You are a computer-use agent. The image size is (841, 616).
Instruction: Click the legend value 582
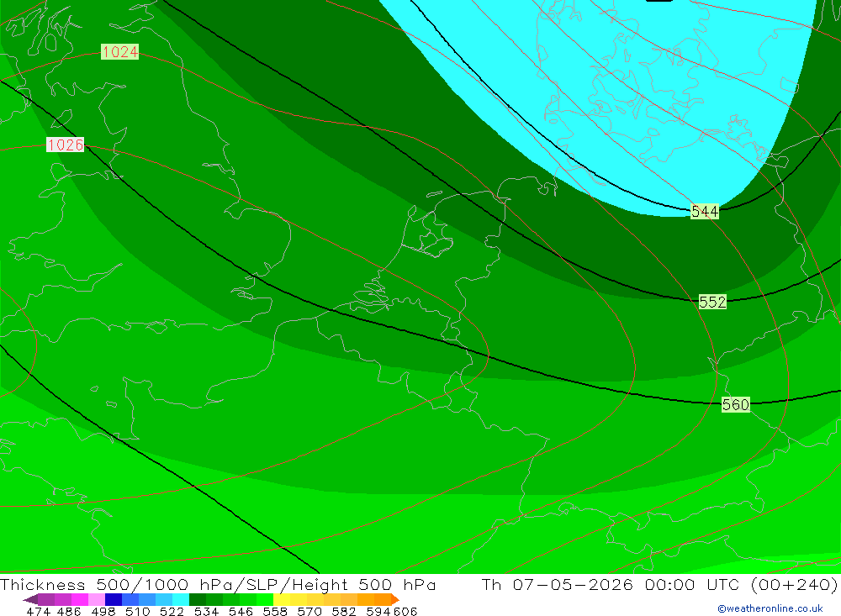coord(344,611)
